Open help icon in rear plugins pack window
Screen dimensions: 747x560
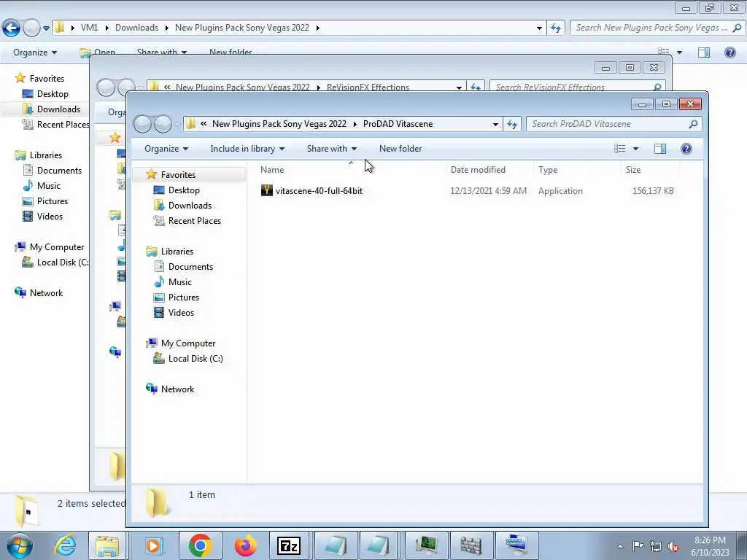(x=729, y=52)
